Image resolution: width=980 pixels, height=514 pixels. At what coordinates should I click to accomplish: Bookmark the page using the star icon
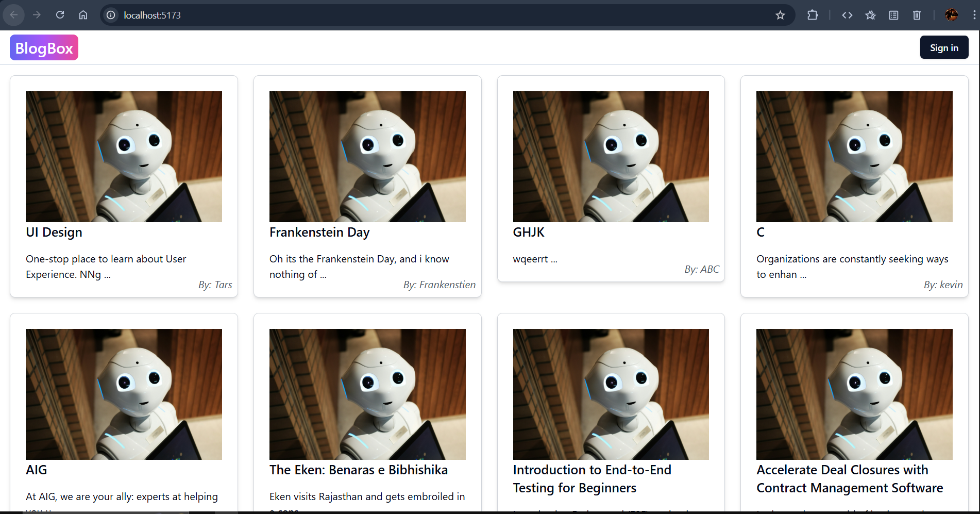coord(780,15)
